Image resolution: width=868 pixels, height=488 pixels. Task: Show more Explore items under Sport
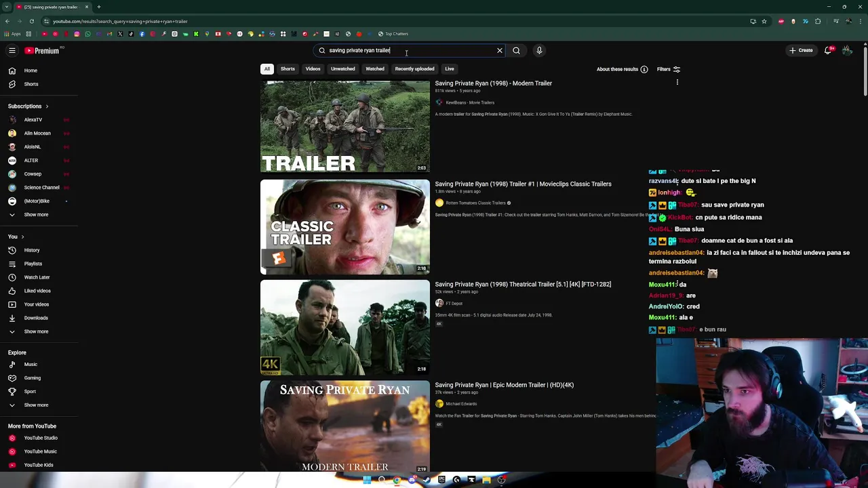pyautogui.click(x=39, y=405)
